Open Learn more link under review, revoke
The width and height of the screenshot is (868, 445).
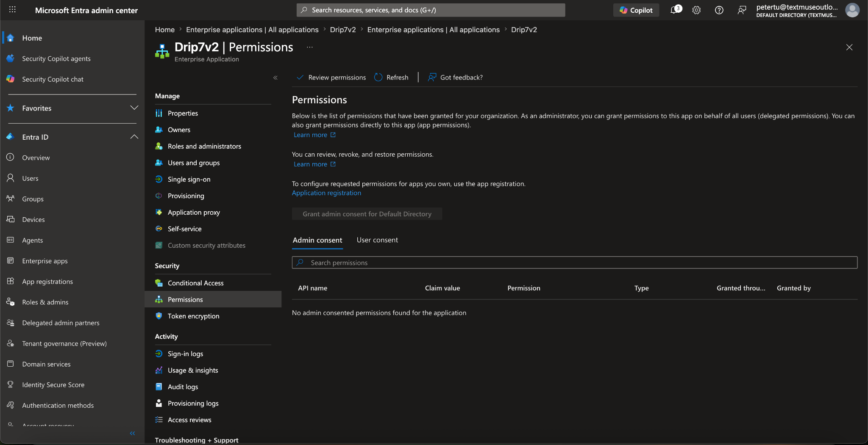(314, 164)
